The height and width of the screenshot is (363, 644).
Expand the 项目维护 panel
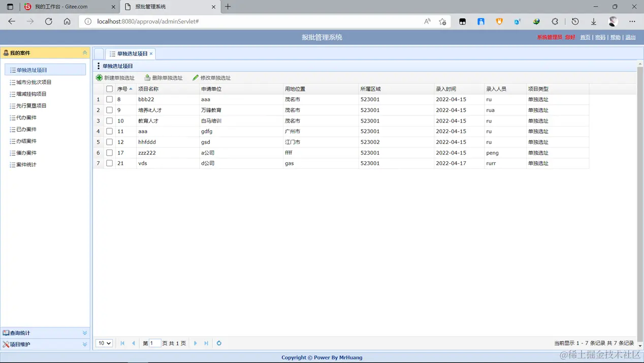tap(85, 344)
